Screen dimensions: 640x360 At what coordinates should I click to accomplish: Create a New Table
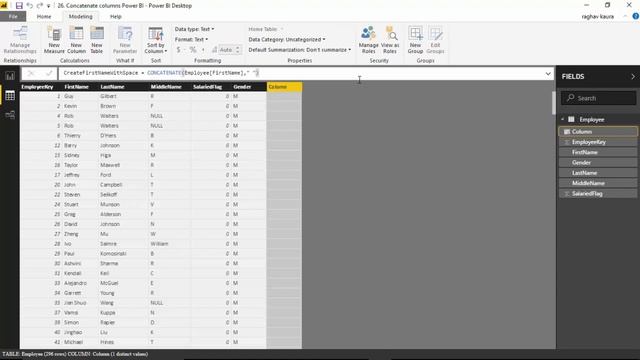(97, 40)
